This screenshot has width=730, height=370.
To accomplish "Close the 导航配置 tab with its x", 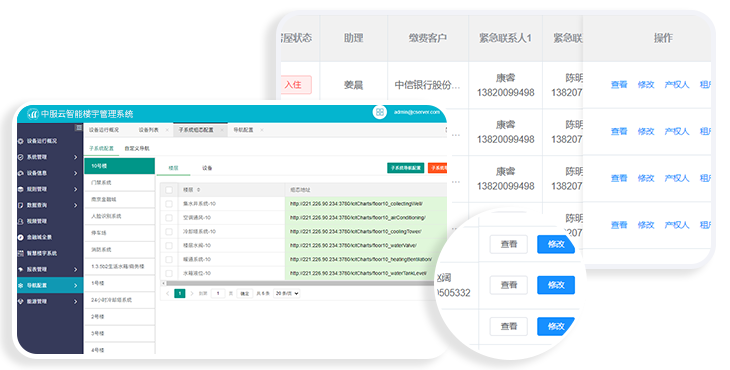I will (x=262, y=130).
